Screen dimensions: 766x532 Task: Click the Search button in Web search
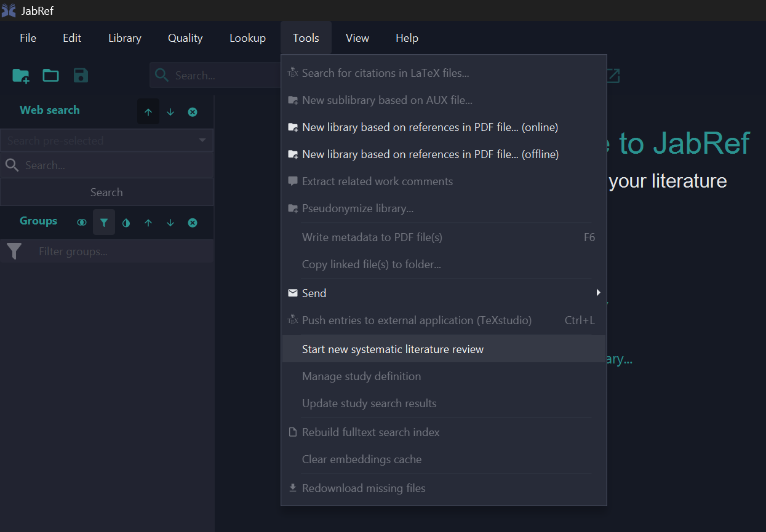(106, 193)
